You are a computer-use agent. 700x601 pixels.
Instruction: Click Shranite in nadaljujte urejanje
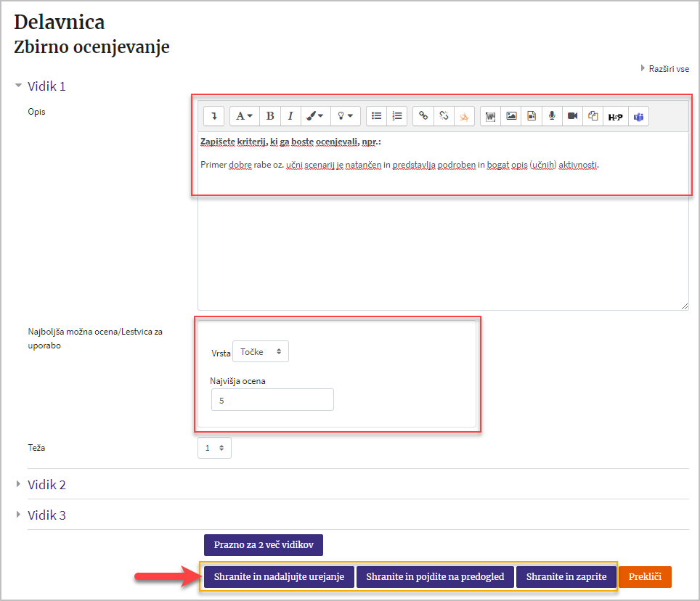pos(279,577)
